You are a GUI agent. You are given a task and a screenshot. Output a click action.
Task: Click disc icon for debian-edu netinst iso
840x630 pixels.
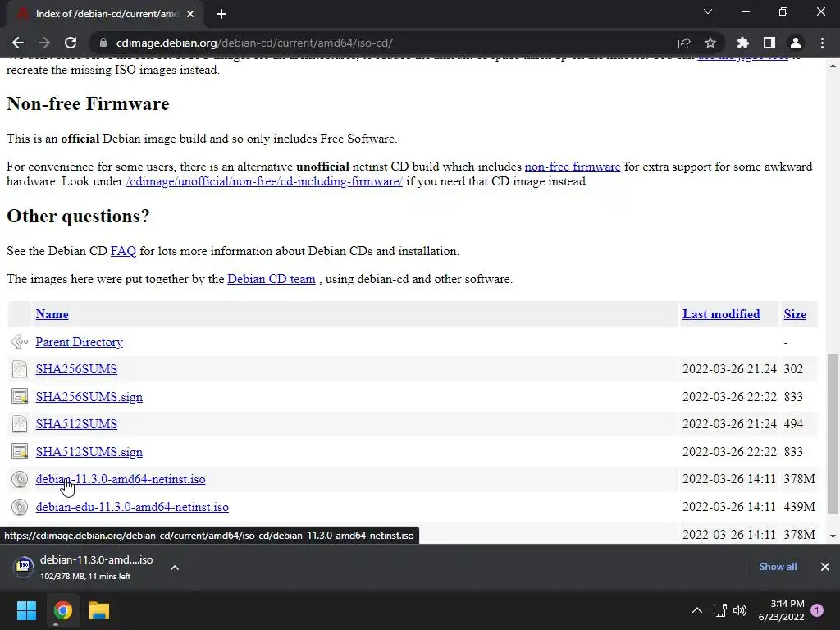click(20, 507)
